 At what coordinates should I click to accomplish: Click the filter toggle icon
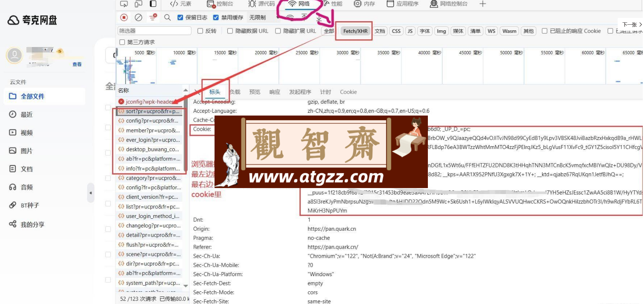tap(153, 18)
